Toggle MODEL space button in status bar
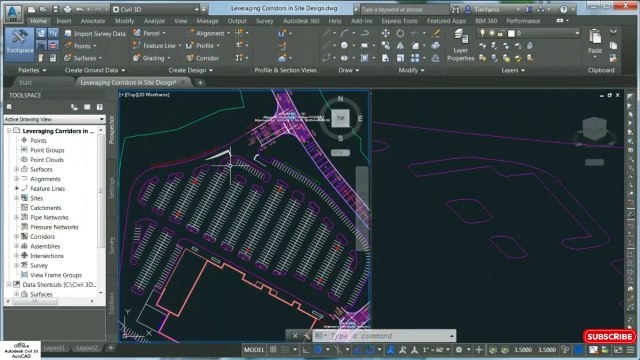 coord(254,350)
